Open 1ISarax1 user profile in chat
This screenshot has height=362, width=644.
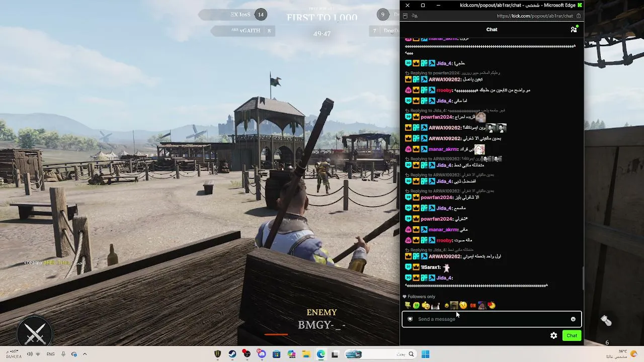[431, 267]
